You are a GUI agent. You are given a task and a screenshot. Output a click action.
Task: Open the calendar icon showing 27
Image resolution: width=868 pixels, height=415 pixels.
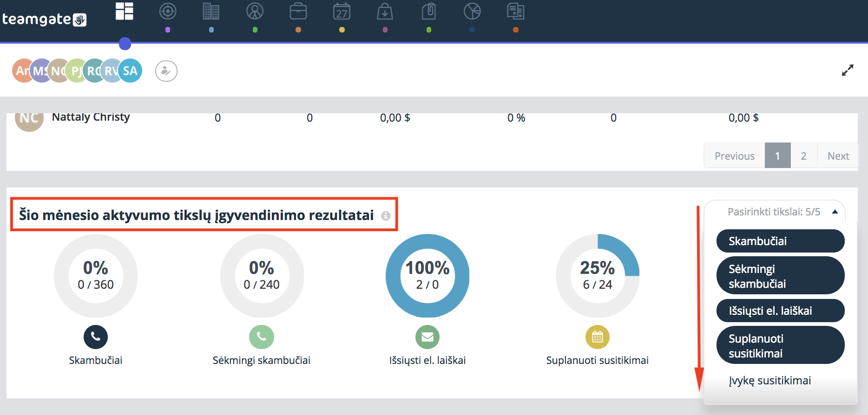[x=342, y=11]
